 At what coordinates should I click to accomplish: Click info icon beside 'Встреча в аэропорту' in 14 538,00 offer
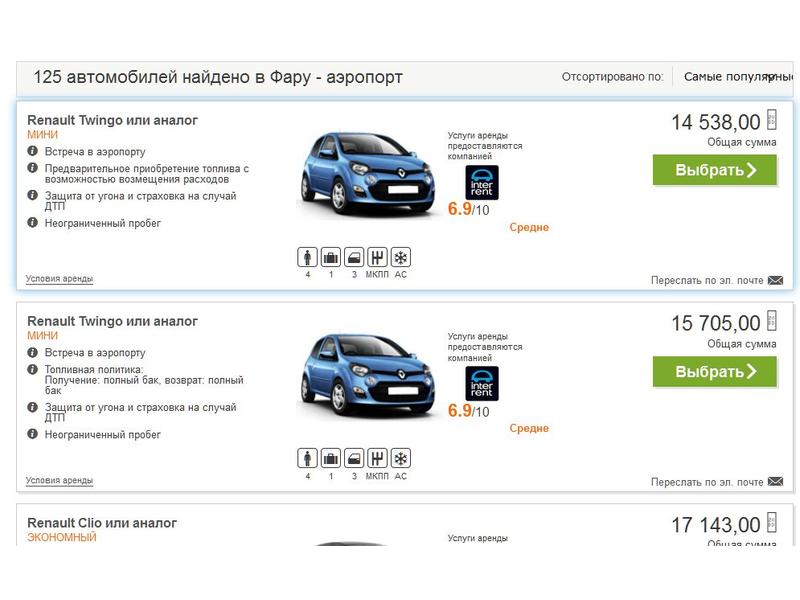(33, 151)
